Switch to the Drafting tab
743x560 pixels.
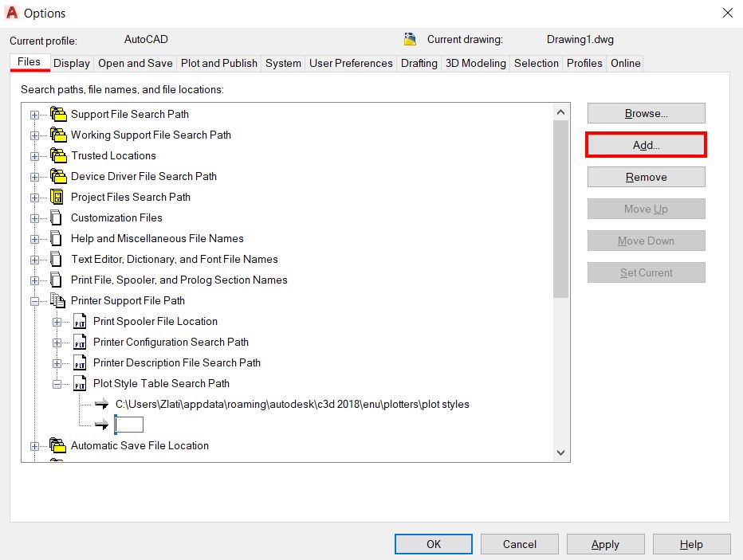419,64
